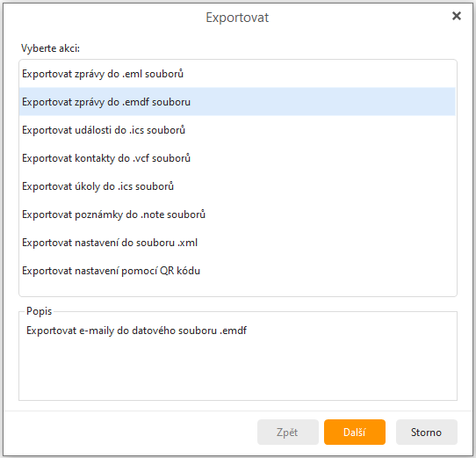Click empty footer area left of Zpět
Screen dimensions: 476x458
click(131, 433)
